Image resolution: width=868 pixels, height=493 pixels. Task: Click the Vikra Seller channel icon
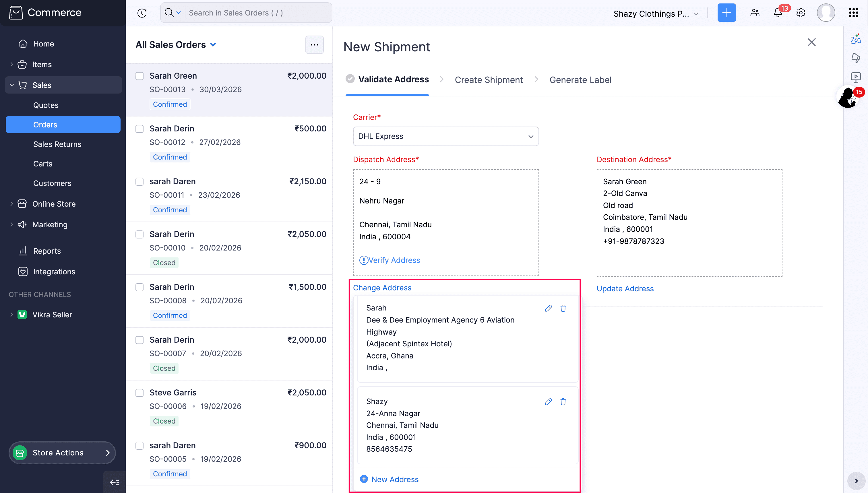pyautogui.click(x=22, y=315)
